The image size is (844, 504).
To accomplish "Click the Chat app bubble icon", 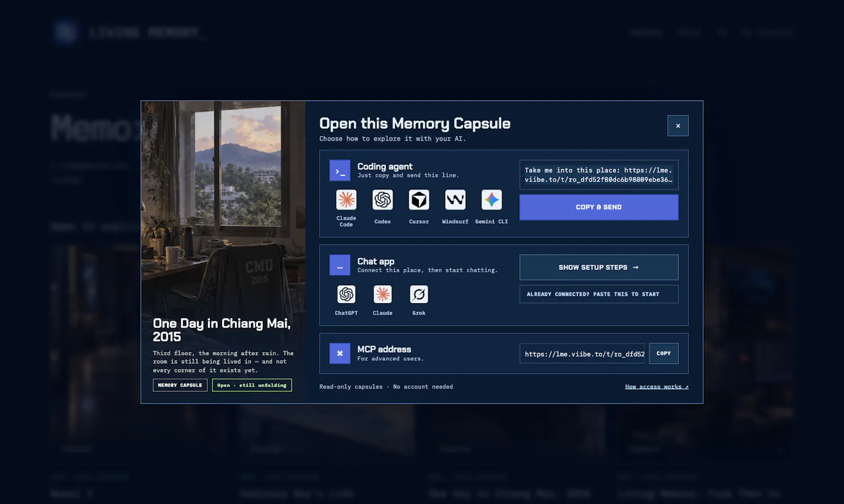I will click(x=340, y=265).
